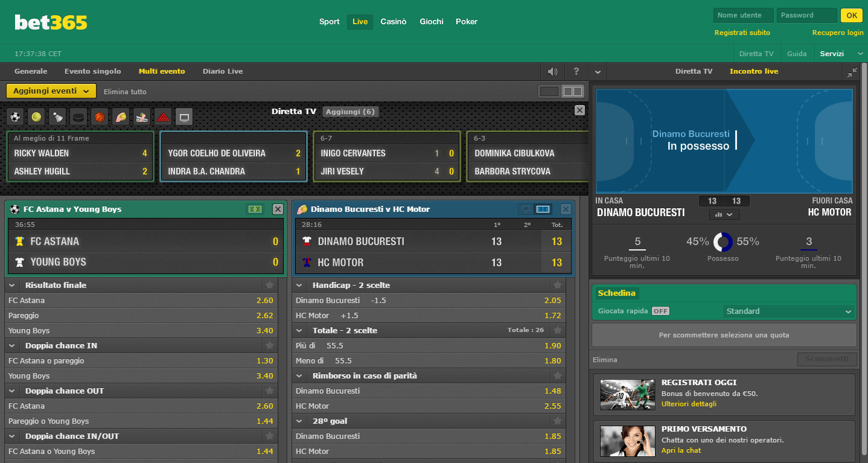Screen dimensions: 868x463
Task: Open the Registrati subito link
Action: coord(742,33)
